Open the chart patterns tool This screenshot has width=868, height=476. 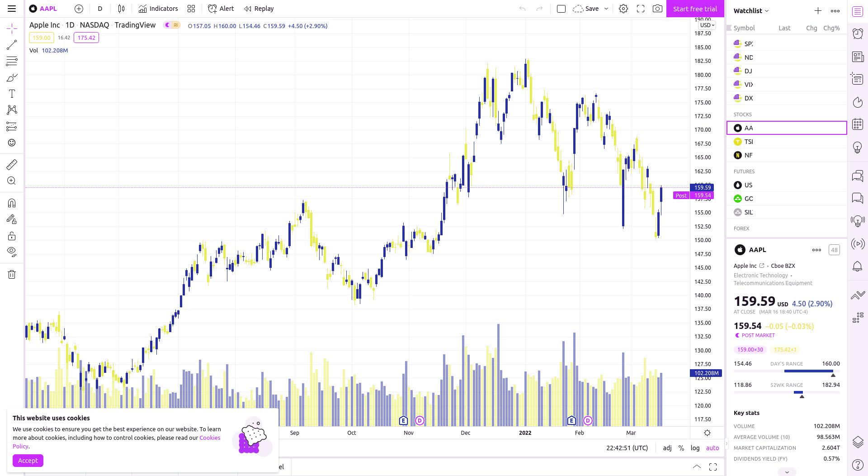click(x=12, y=110)
